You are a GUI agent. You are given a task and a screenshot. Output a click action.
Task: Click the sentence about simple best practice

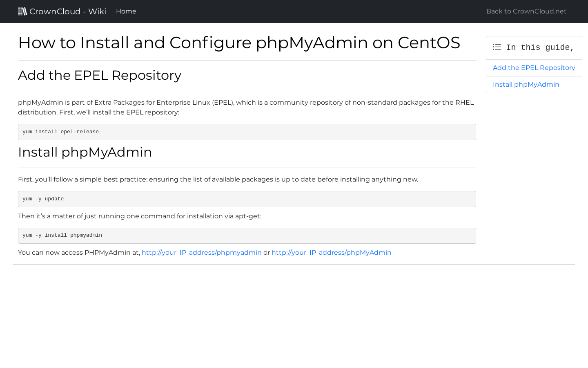[218, 180]
